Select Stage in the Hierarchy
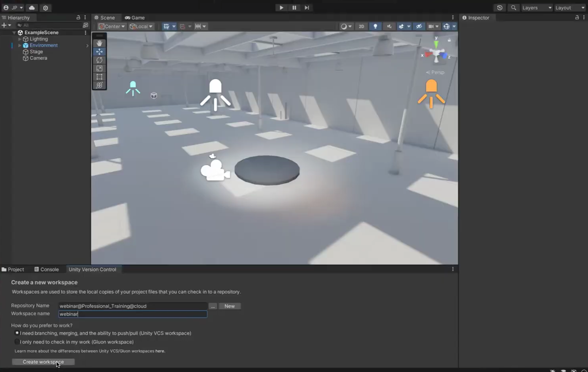Image resolution: width=588 pixels, height=372 pixels. [36, 52]
